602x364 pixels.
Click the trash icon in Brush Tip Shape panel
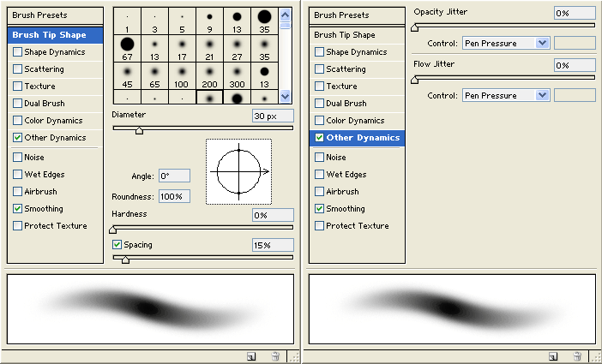click(275, 356)
